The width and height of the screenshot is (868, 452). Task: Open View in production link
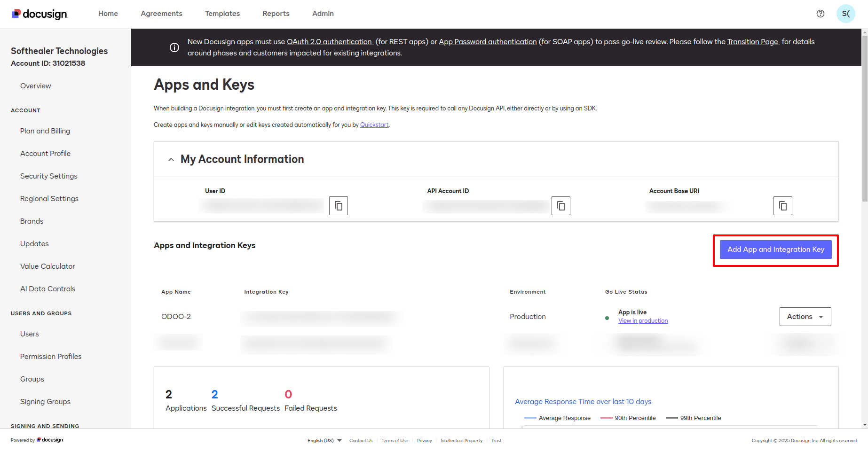pyautogui.click(x=643, y=321)
